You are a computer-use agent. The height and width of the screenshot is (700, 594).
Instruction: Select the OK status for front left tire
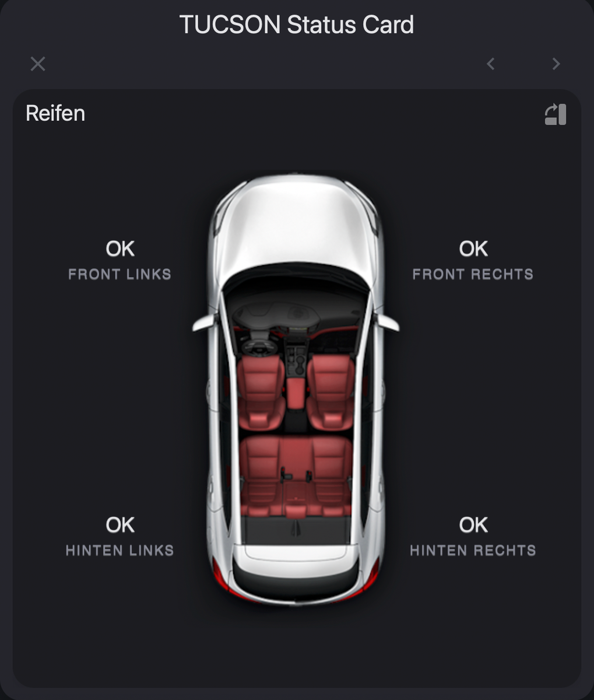[120, 249]
